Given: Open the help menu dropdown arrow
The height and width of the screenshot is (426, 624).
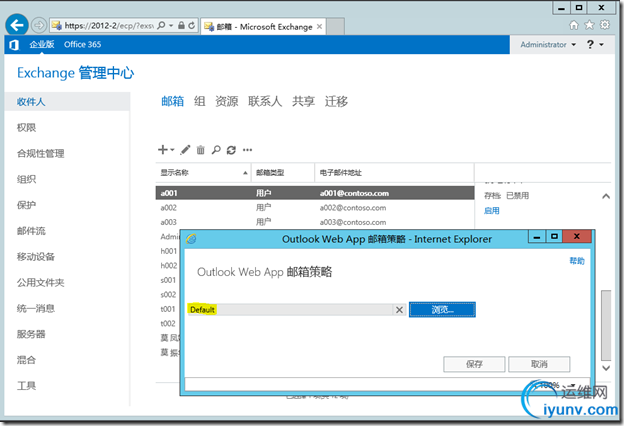Looking at the screenshot, I should tap(601, 45).
